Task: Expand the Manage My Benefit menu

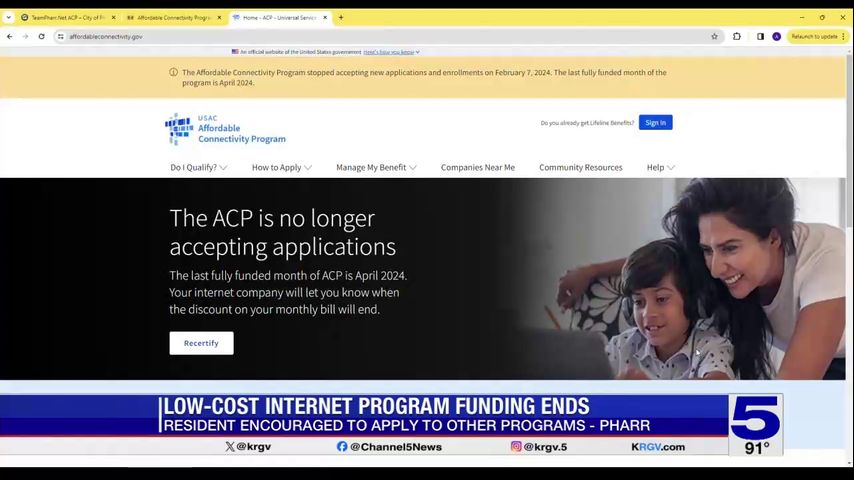Action: [x=376, y=167]
